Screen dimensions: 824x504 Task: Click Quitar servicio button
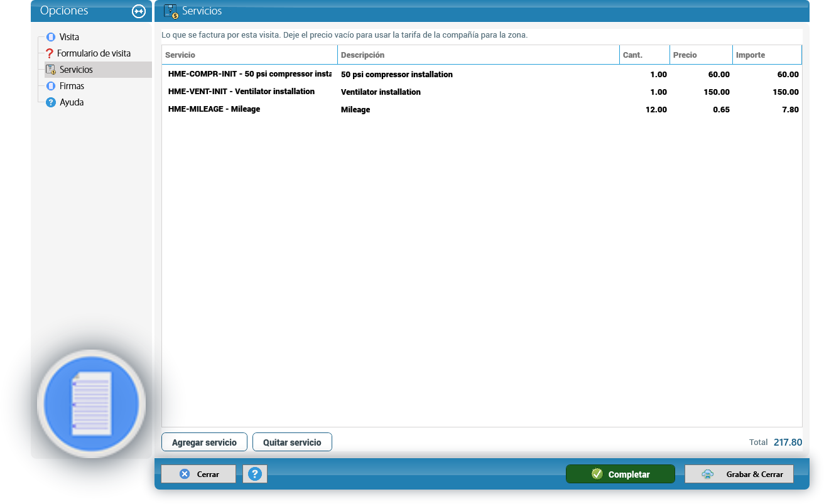click(292, 442)
